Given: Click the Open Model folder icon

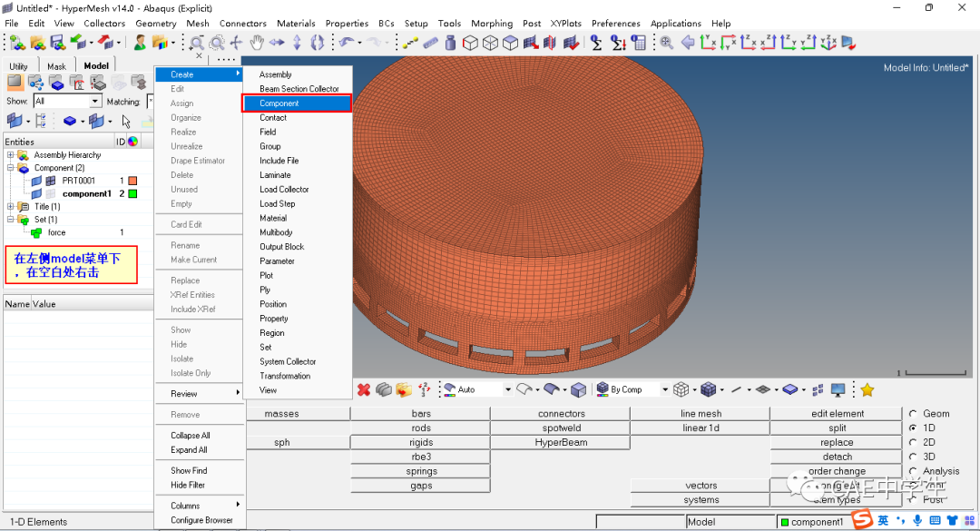Looking at the screenshot, I should (37, 43).
